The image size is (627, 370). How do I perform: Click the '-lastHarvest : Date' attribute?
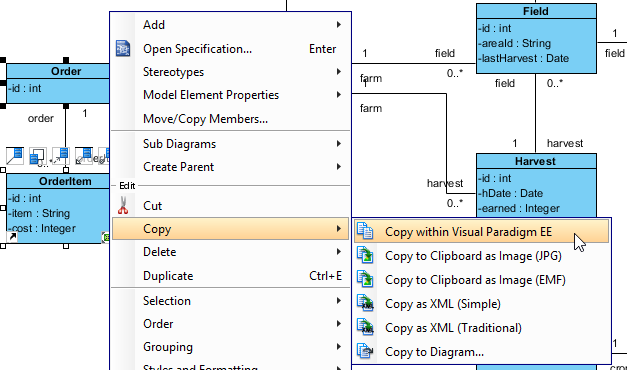click(523, 58)
